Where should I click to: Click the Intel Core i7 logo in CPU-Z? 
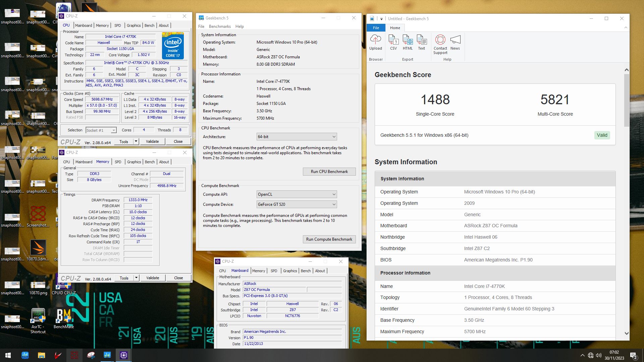click(173, 46)
